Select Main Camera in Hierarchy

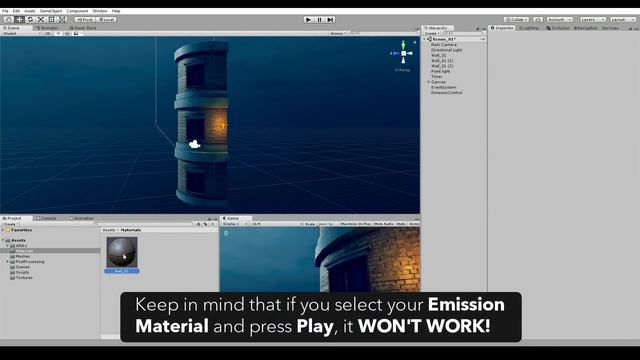tap(444, 44)
